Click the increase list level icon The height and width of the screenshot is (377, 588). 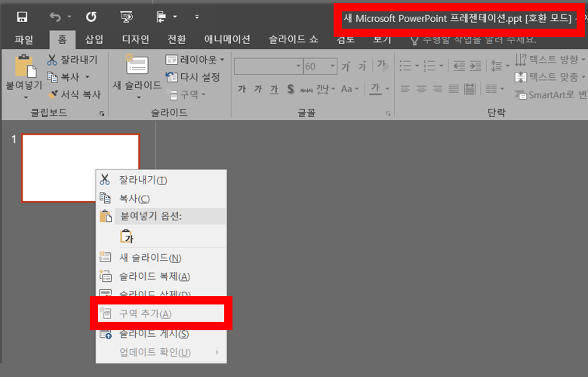476,66
